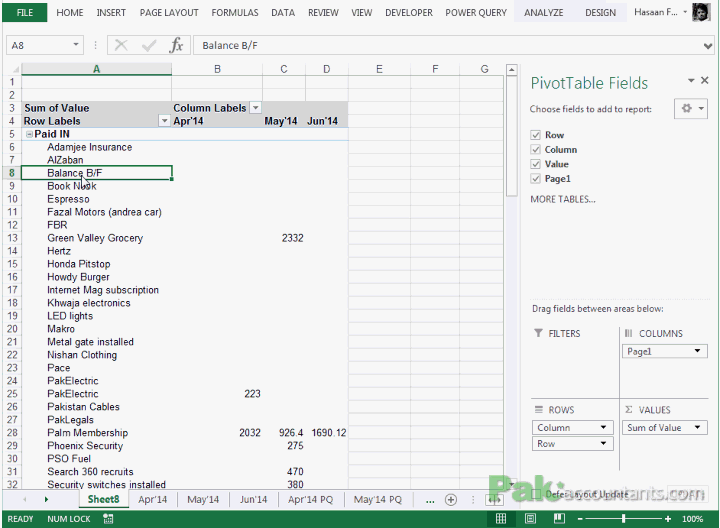Switch to the May'14 sheet tab

click(x=203, y=500)
